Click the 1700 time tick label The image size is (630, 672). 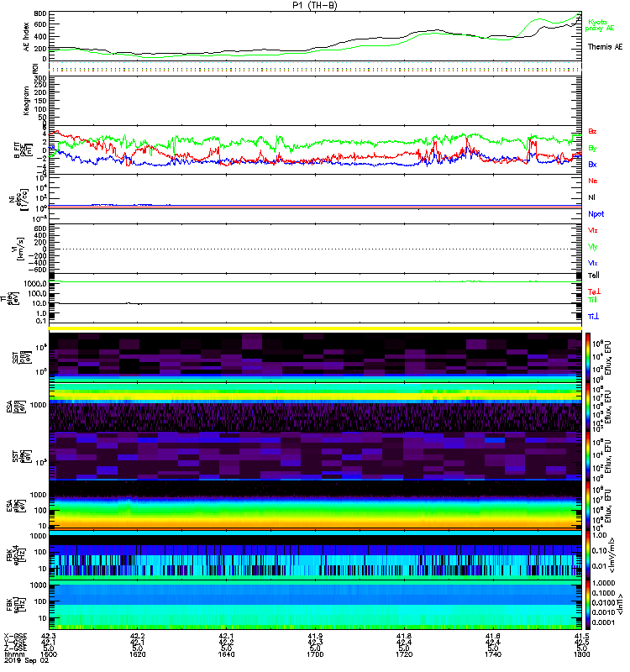tap(315, 654)
